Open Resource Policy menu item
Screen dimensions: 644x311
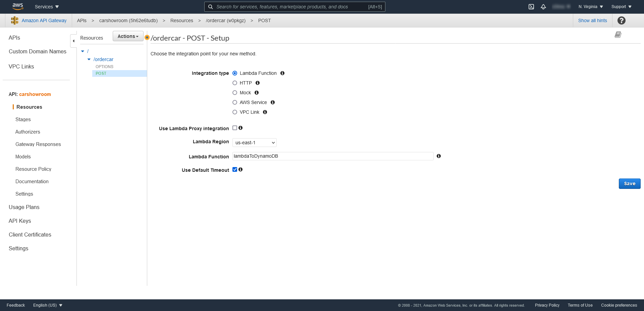click(33, 169)
